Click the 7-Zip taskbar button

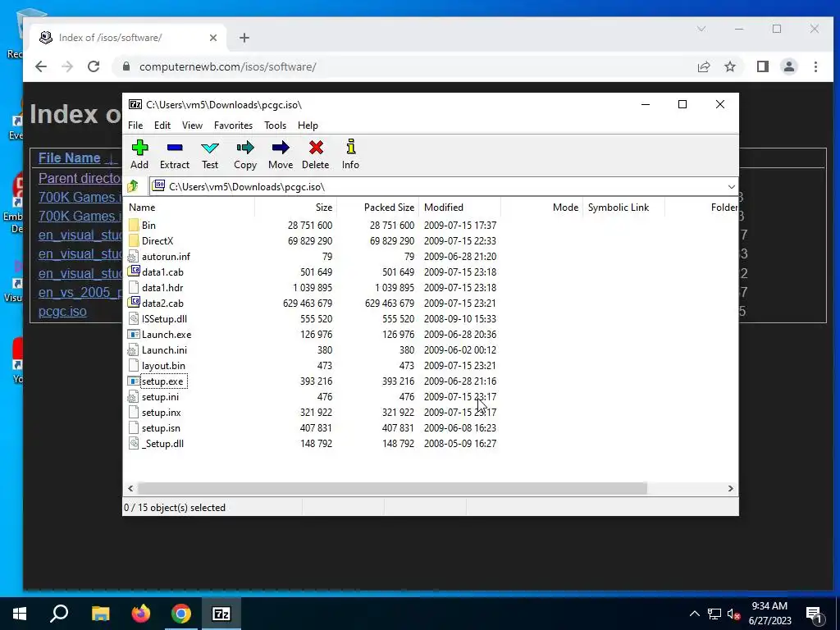221,614
